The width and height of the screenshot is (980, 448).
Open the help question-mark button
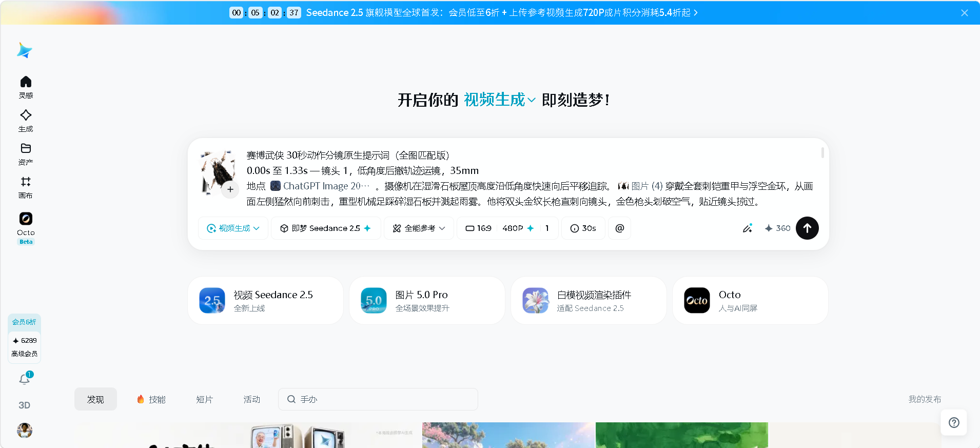(954, 422)
